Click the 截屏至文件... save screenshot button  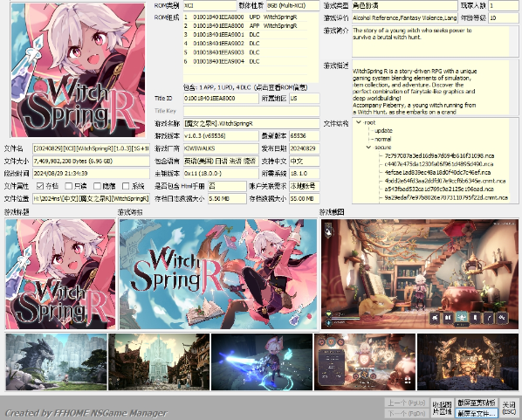477,413
